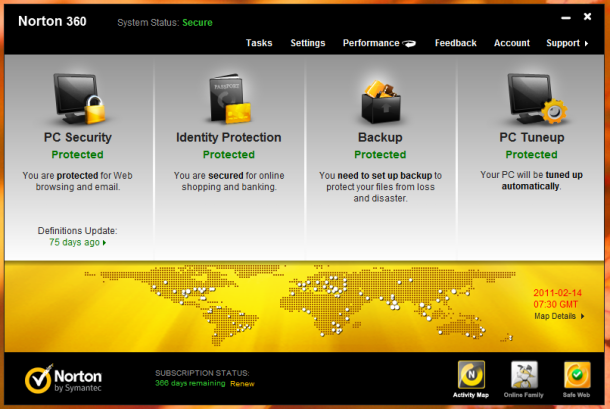
Task: Click the 'tuned up automatically' message
Action: pyautogui.click(x=531, y=181)
